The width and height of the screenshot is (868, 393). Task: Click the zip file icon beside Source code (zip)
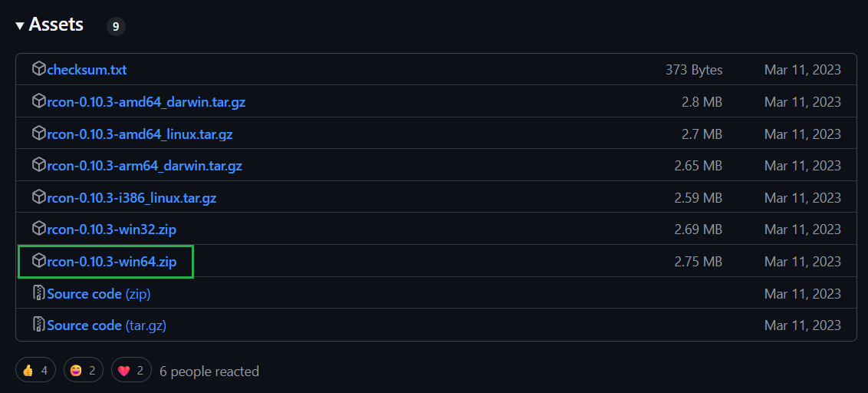(x=39, y=292)
